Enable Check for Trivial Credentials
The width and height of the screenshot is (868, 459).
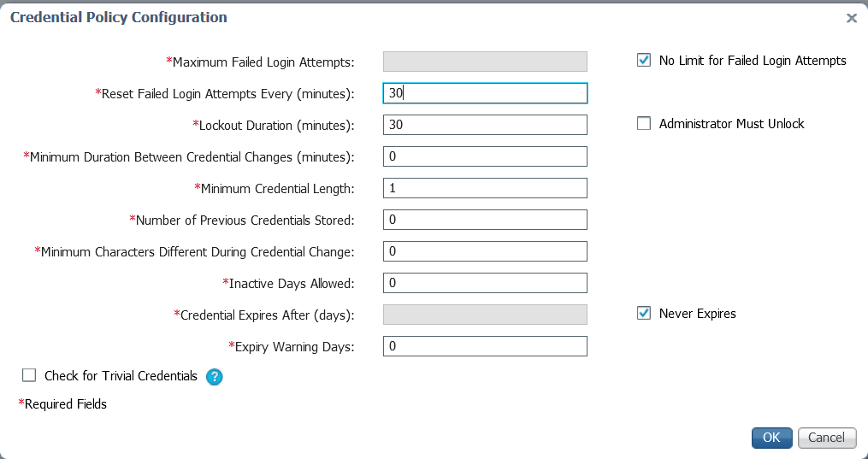tap(30, 375)
